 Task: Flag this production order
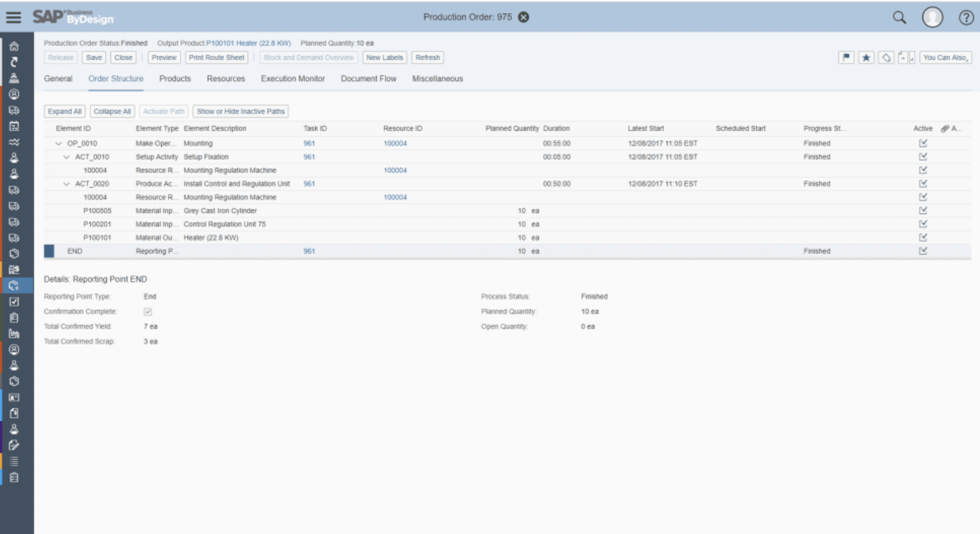(x=846, y=57)
